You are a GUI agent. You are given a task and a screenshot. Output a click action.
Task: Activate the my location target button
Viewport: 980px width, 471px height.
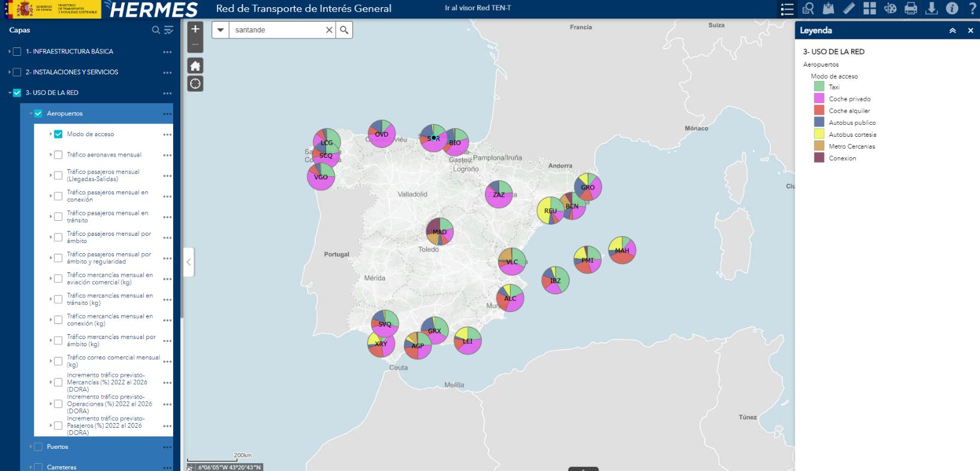[x=195, y=83]
